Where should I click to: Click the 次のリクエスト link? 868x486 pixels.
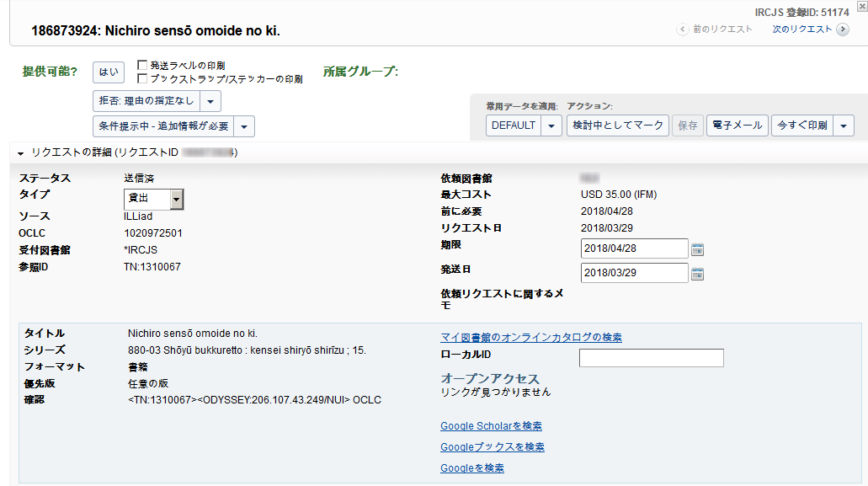click(801, 29)
